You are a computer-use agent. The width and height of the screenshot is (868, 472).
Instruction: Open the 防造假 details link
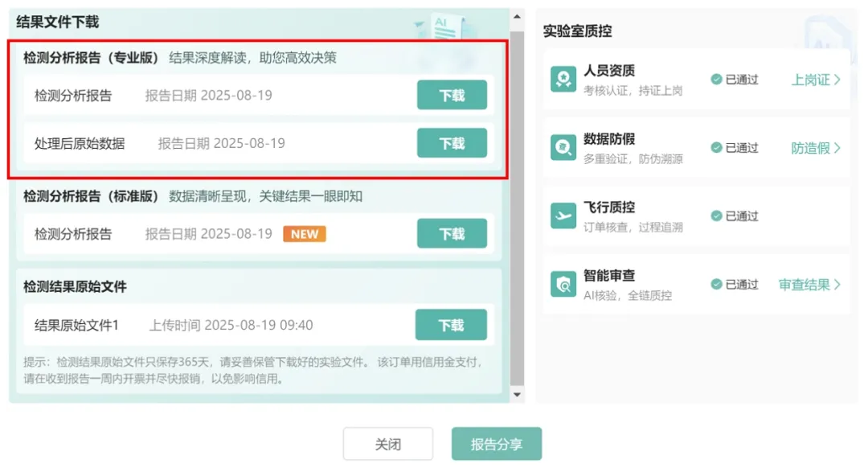[816, 148]
